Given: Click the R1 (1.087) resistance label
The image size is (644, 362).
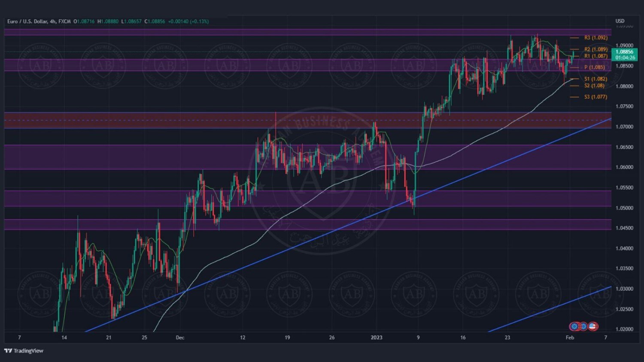Looking at the screenshot, I should click(595, 56).
